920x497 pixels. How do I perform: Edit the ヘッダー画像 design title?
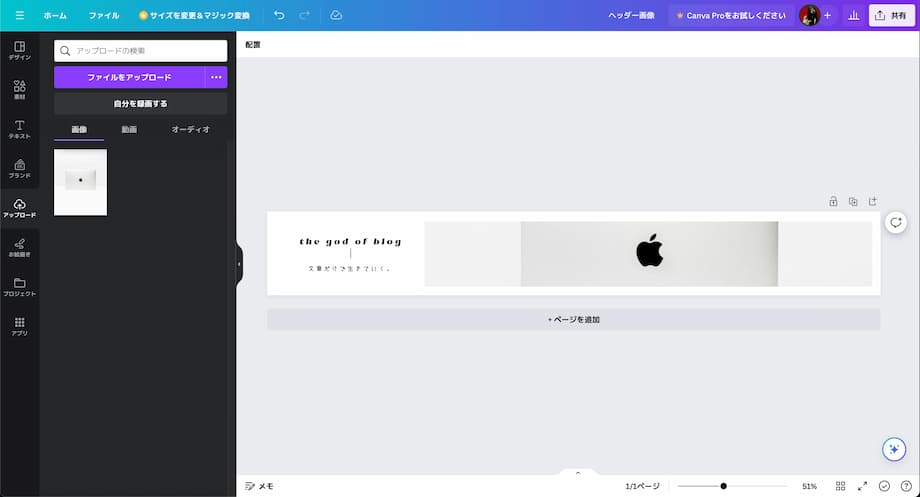click(x=631, y=15)
